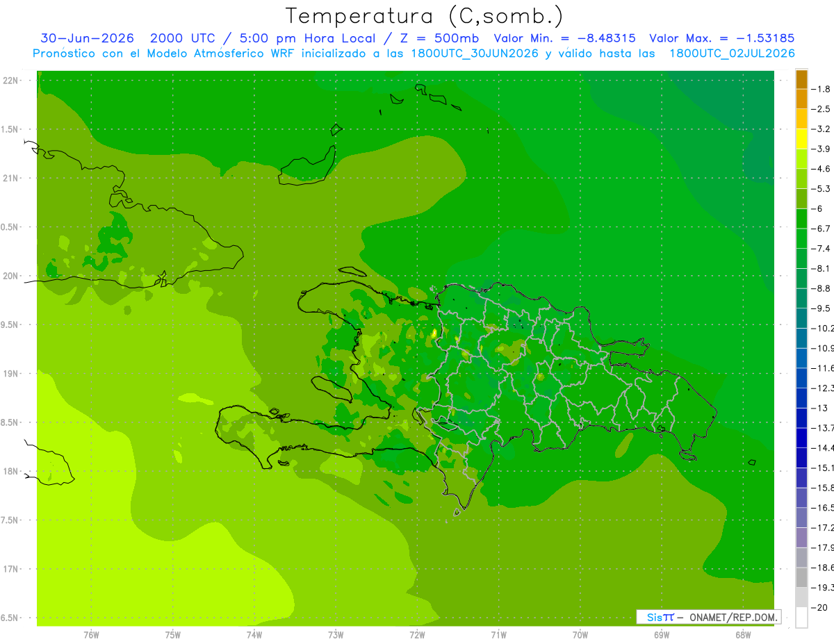Screen dimensions: 834x644
Task: Click the "74W" longitude label
Action: [254, 635]
